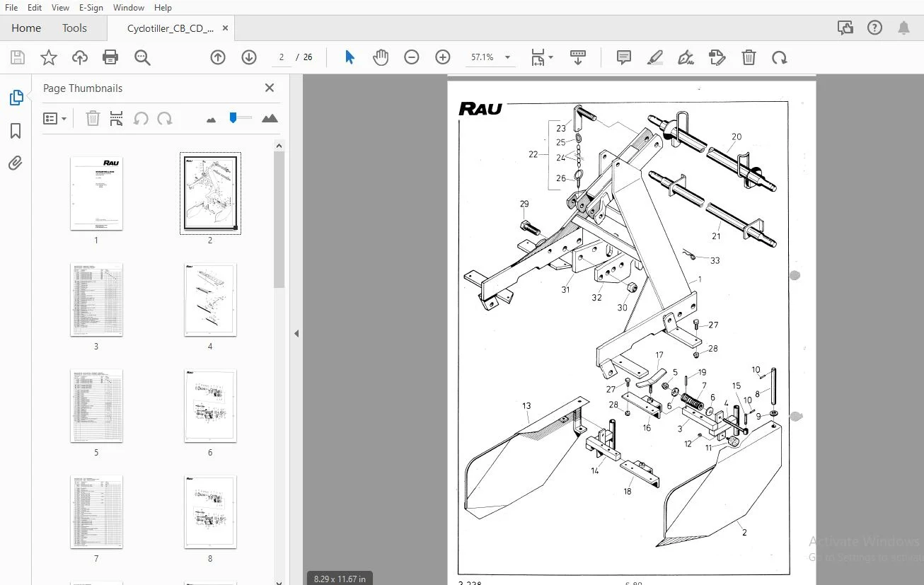Image resolution: width=924 pixels, height=585 pixels.
Task: Select page 2 thumbnail
Action: click(x=210, y=193)
